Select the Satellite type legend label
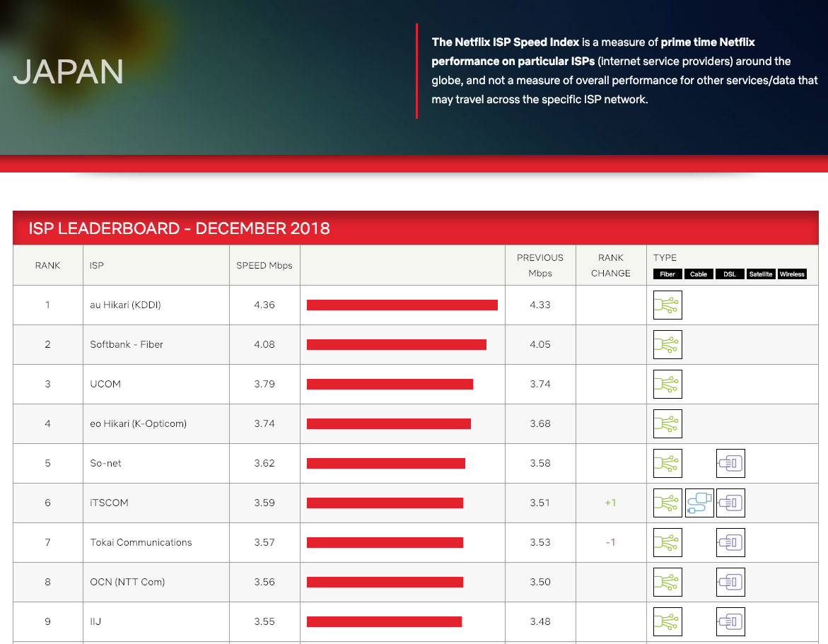The height and width of the screenshot is (644, 828). click(x=761, y=274)
